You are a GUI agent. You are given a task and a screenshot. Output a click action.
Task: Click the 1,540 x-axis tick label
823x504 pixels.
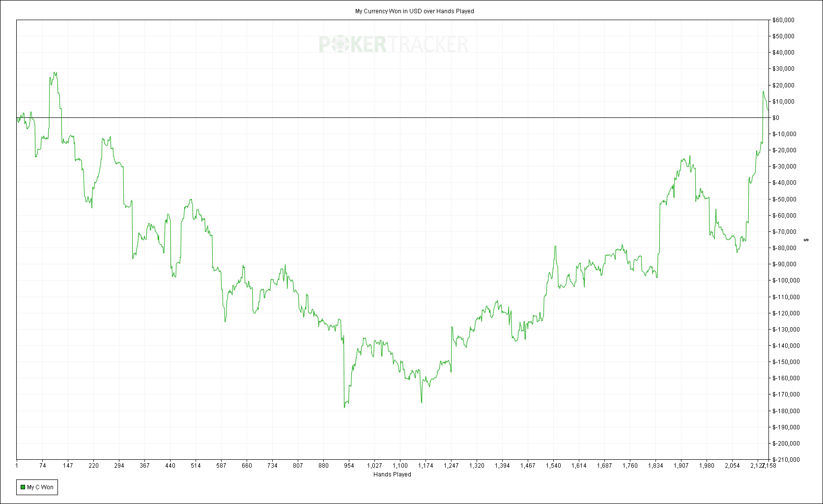553,466
